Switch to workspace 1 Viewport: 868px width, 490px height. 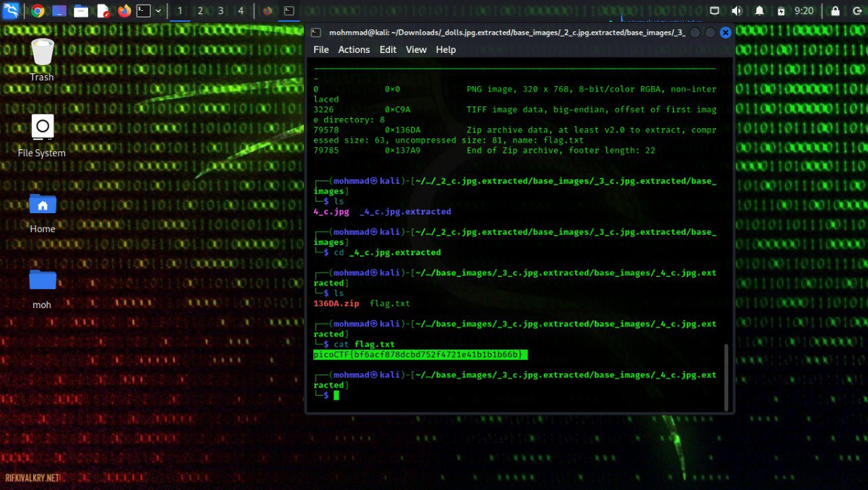coord(180,11)
